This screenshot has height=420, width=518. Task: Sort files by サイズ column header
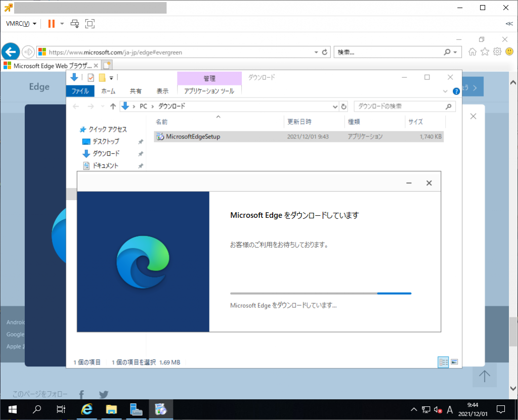(x=425, y=122)
